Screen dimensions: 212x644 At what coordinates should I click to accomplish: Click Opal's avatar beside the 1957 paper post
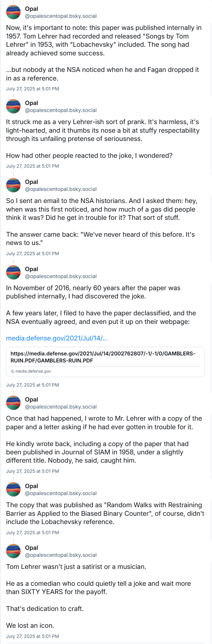[x=13, y=12]
